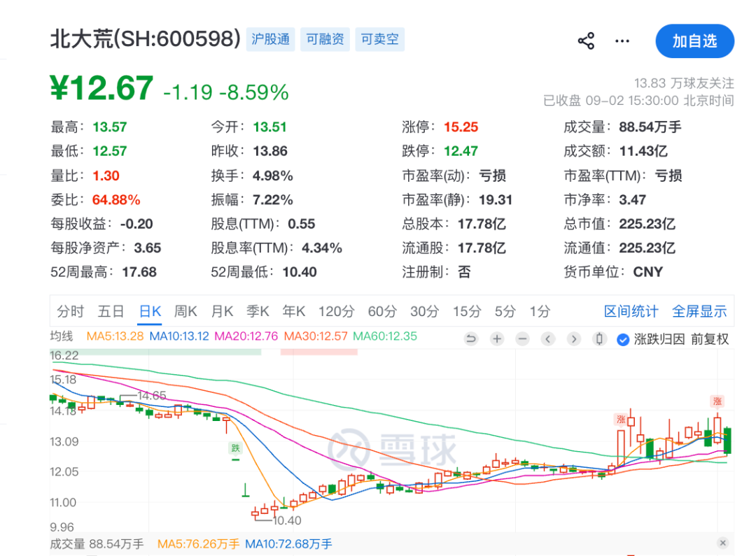Click the 成交额 value 11.43亿
Screen dimensions: 756x556
(x=643, y=151)
